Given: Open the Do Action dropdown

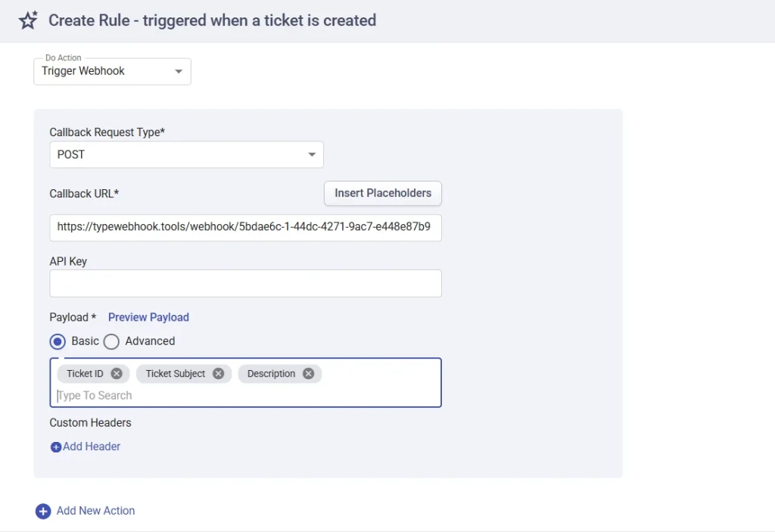Looking at the screenshot, I should point(112,71).
